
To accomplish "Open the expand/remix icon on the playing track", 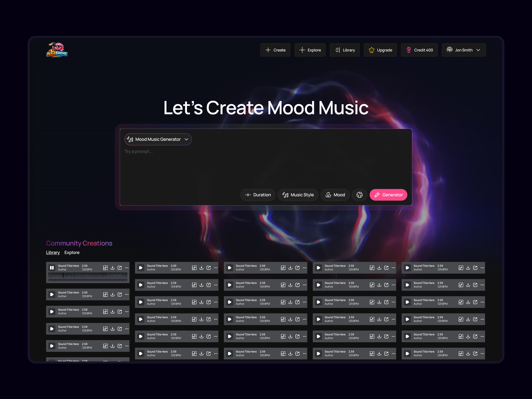I will coord(105,268).
